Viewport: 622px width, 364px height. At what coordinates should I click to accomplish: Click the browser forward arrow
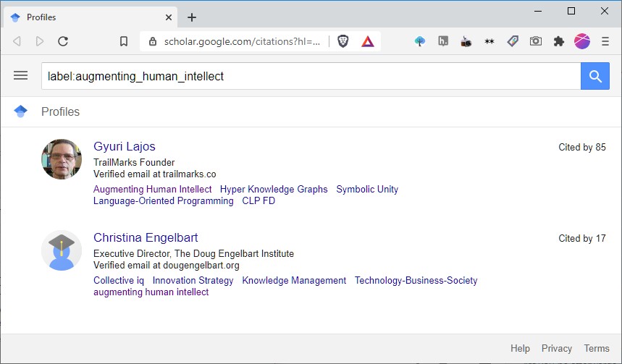click(x=40, y=41)
